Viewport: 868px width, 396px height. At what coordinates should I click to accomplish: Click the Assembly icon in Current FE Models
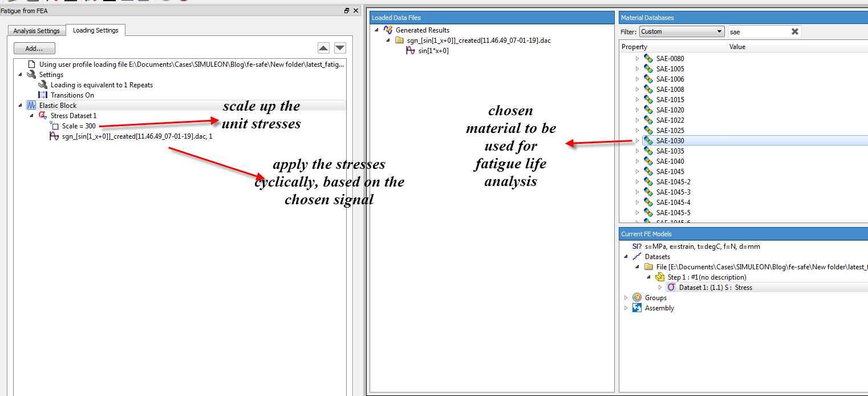pos(636,308)
